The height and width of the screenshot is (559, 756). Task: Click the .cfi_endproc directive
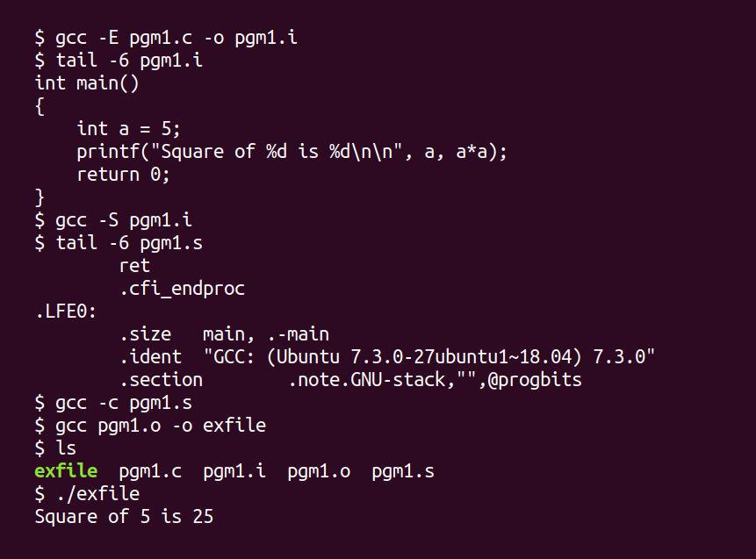[182, 289]
